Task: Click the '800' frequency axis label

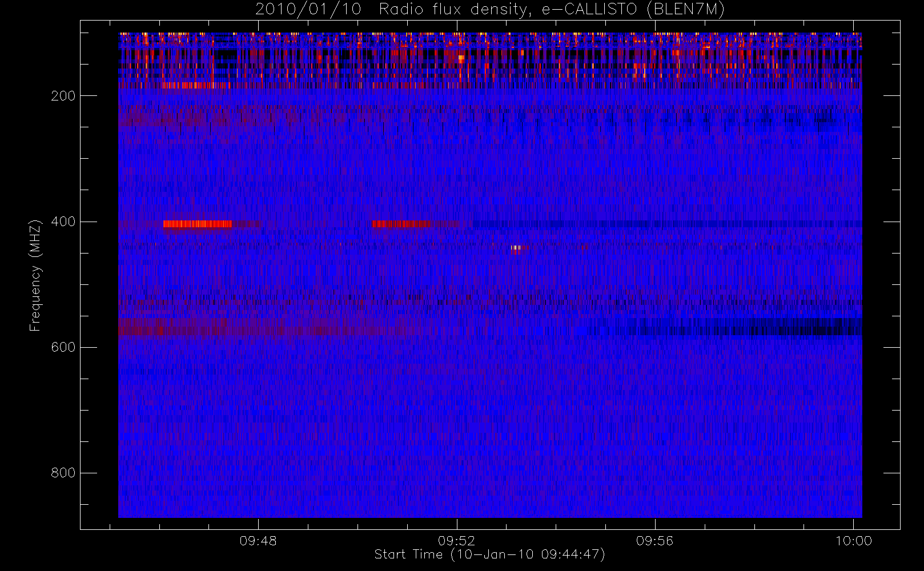Action: 63,473
